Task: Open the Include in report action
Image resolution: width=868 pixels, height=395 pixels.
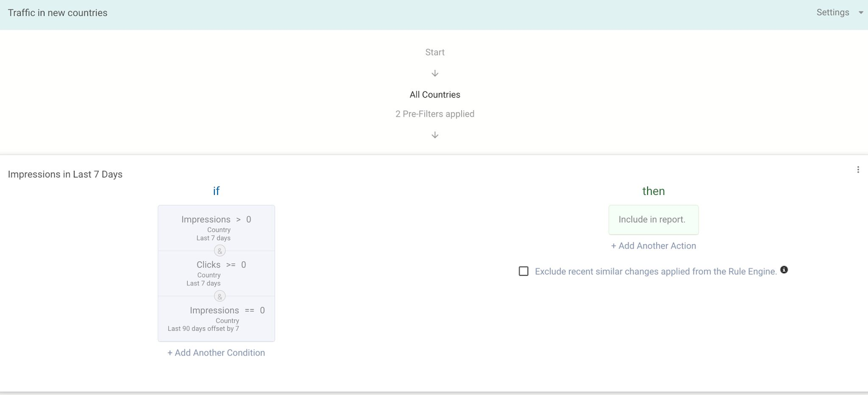Action: click(653, 220)
